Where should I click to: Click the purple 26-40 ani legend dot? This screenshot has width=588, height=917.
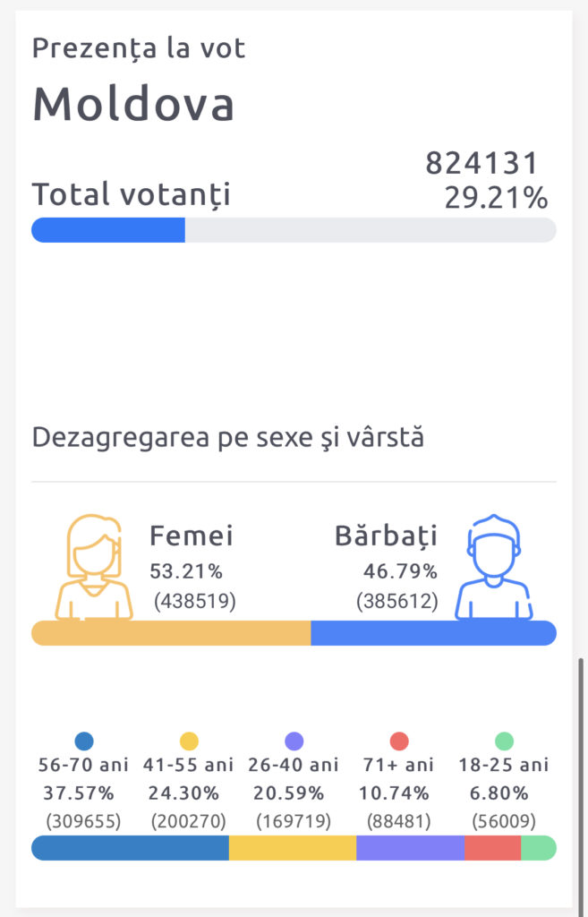294,741
